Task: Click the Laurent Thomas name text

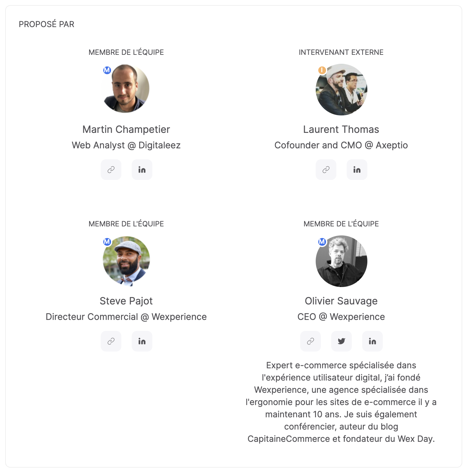Action: point(341,129)
